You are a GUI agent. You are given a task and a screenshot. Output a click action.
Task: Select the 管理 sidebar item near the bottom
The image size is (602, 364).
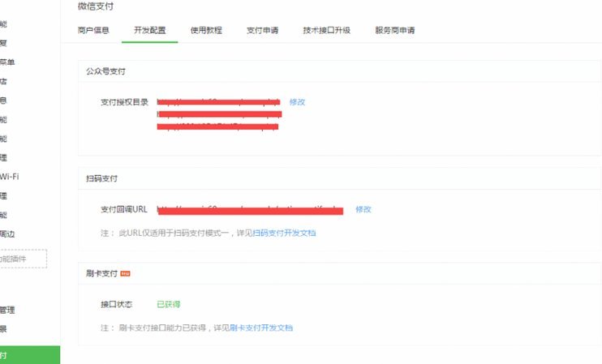7,310
